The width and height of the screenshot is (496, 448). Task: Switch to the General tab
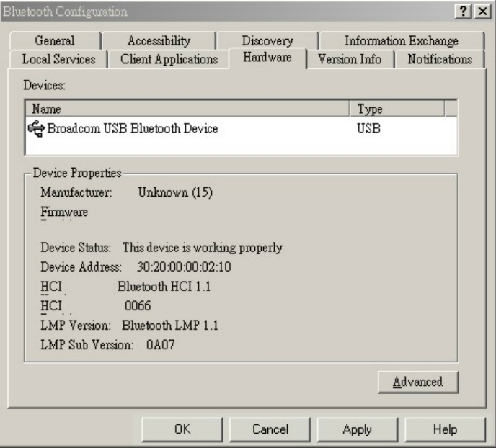(55, 41)
